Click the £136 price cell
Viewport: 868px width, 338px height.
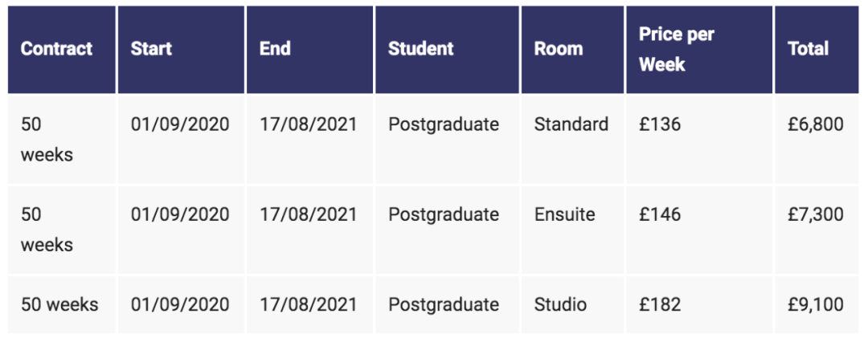[660, 124]
